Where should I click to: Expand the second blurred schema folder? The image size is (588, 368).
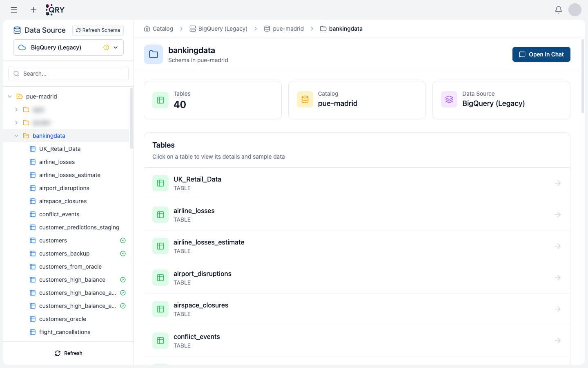[x=16, y=123]
